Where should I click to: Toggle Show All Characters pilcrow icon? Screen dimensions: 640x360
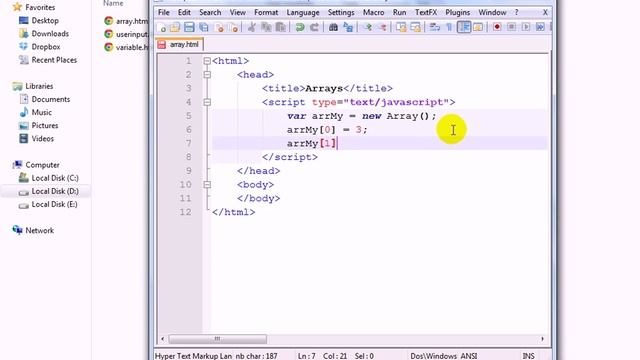(449, 27)
